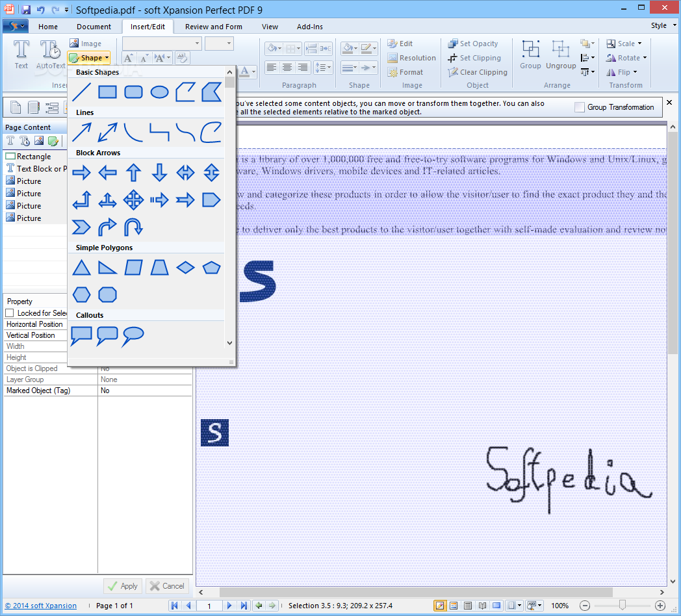
Task: Select the straight line basic shape
Action: [x=82, y=92]
